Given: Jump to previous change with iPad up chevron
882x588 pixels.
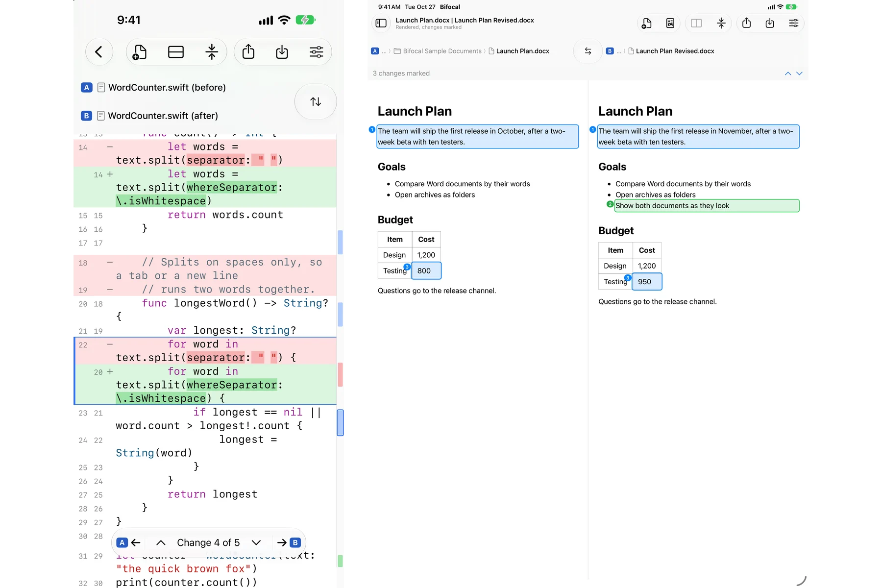Looking at the screenshot, I should (x=788, y=73).
